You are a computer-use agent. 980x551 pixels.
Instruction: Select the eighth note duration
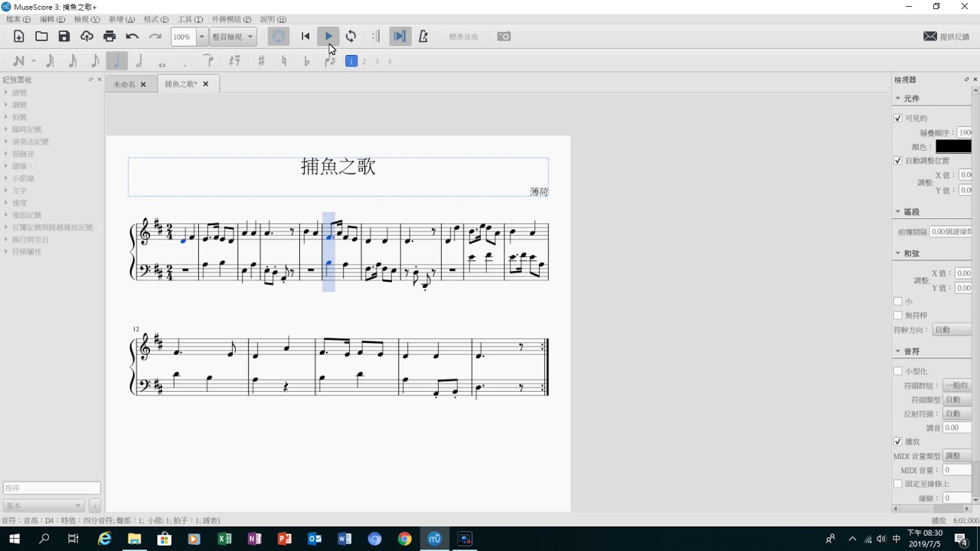pyautogui.click(x=95, y=61)
